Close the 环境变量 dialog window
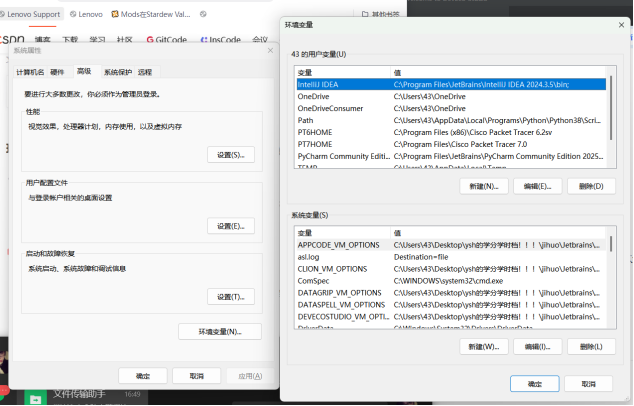The image size is (634, 406). [621, 25]
